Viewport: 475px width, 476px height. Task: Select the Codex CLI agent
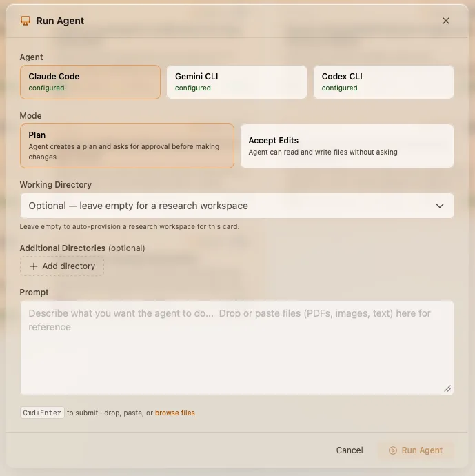click(383, 82)
